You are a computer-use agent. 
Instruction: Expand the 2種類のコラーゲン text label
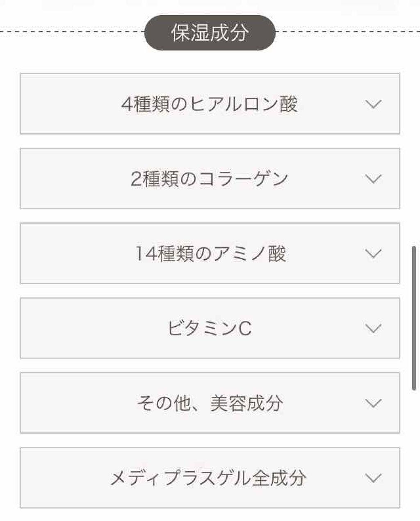pos(209,179)
